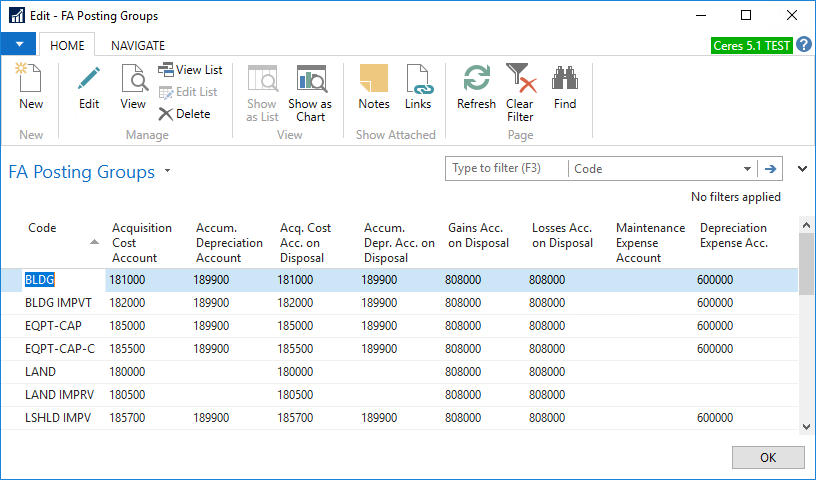Click the New record icon
The image size is (816, 481).
(31, 80)
